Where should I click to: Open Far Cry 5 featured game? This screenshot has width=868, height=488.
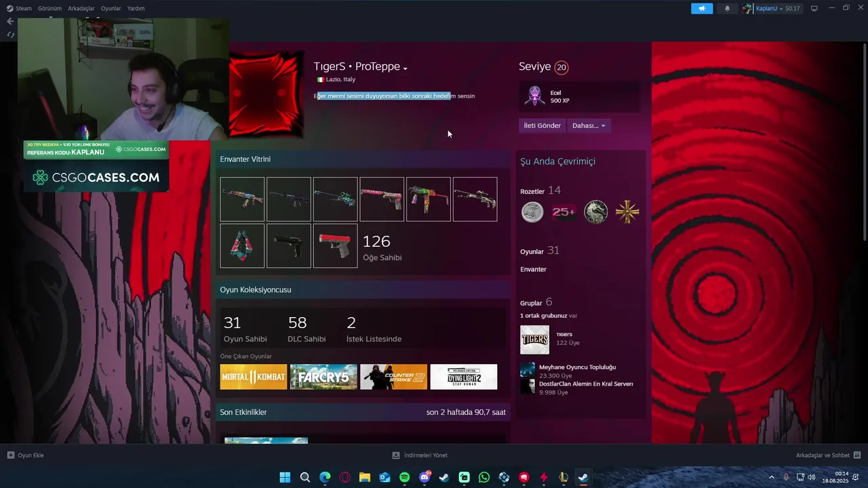click(323, 377)
